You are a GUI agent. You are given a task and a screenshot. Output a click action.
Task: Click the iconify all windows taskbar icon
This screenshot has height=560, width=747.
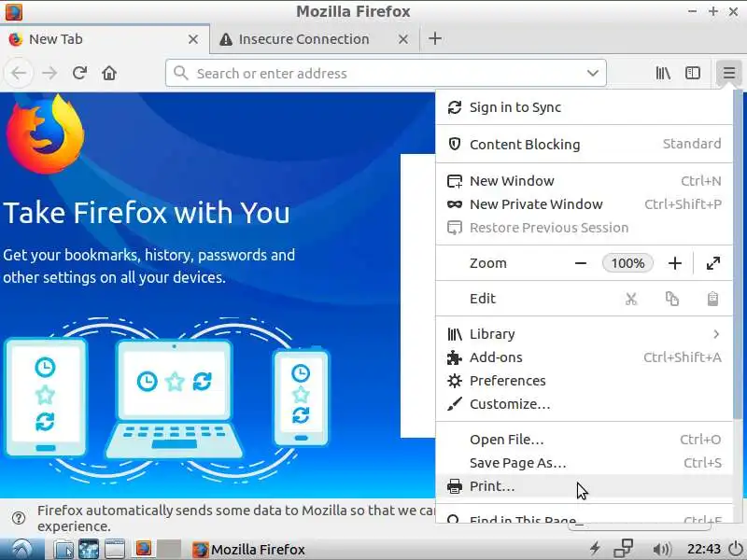[114, 549]
